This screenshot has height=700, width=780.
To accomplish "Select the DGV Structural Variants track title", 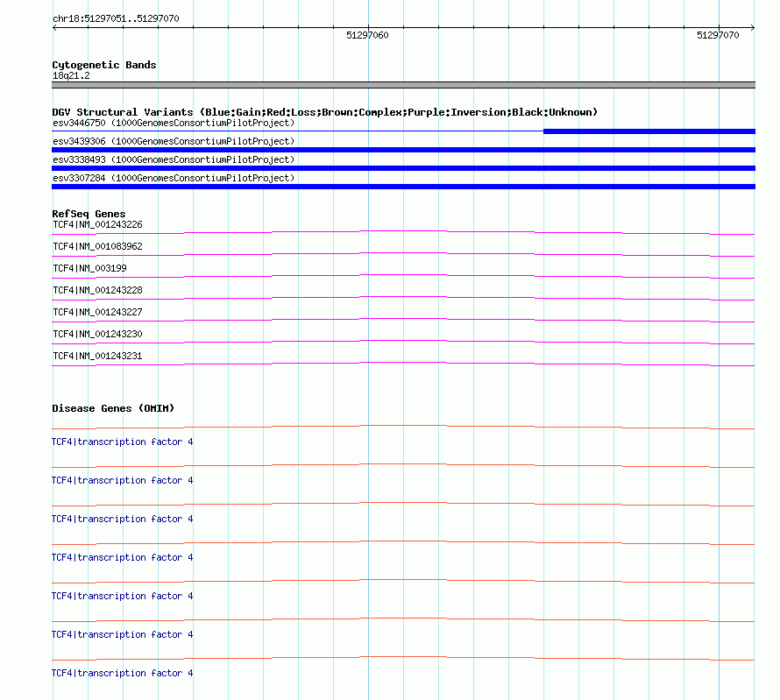I will click(x=325, y=112).
